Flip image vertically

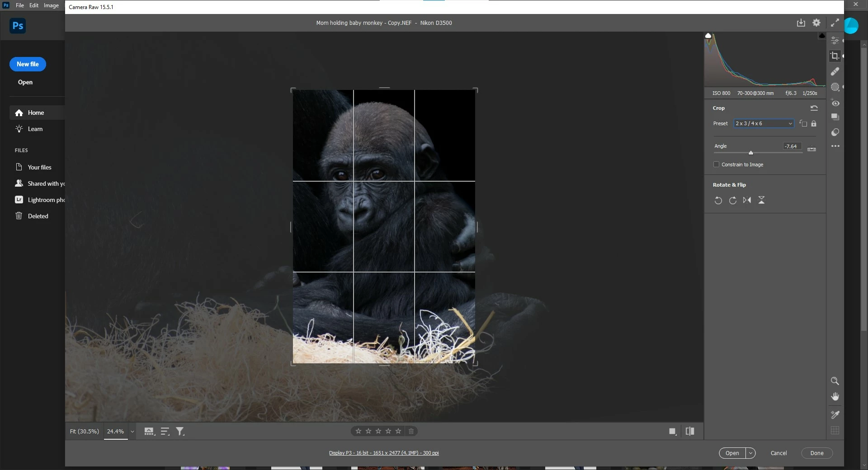761,200
